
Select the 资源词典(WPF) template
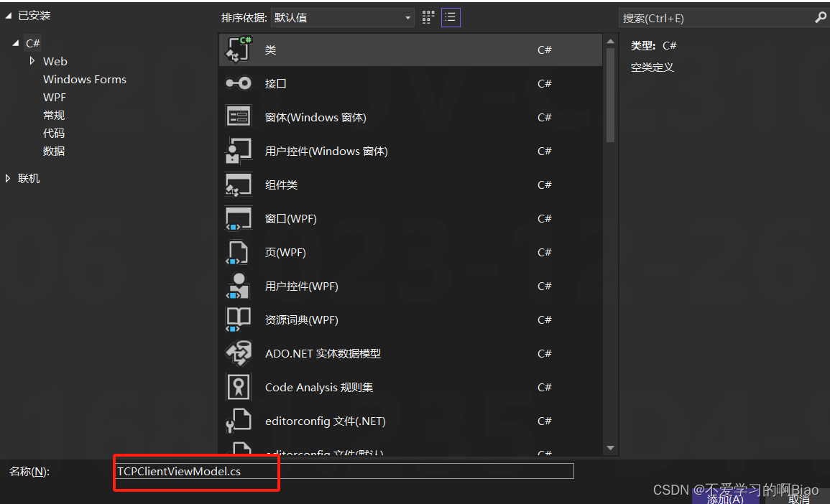(x=239, y=319)
